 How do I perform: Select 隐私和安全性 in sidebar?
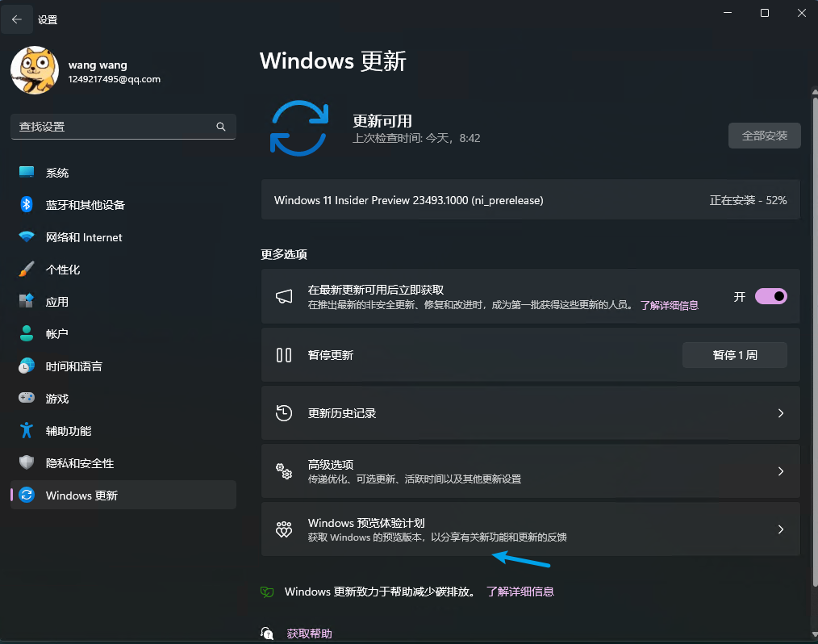coord(123,463)
